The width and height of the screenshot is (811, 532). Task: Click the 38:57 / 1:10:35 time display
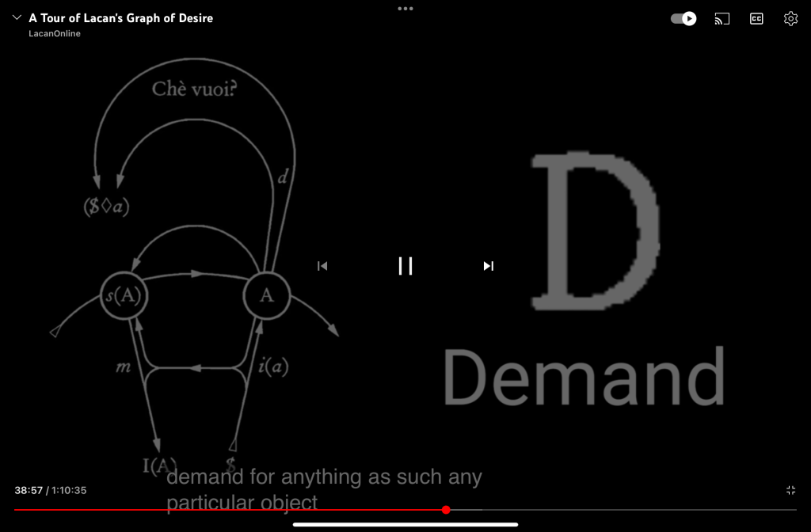(51, 490)
